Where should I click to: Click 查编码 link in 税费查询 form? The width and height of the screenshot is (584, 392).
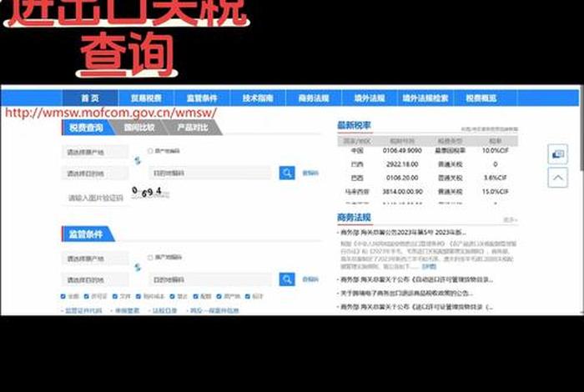pyautogui.click(x=310, y=173)
